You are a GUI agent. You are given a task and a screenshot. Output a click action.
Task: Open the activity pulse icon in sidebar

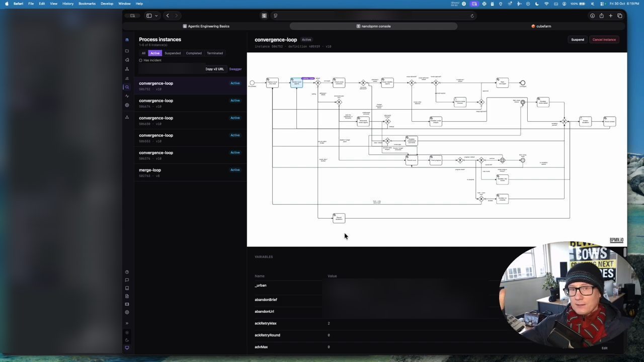tap(127, 96)
